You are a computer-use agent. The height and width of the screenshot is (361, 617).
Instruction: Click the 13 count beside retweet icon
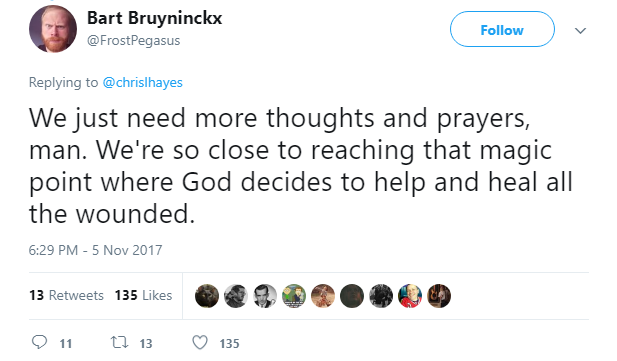[146, 344]
